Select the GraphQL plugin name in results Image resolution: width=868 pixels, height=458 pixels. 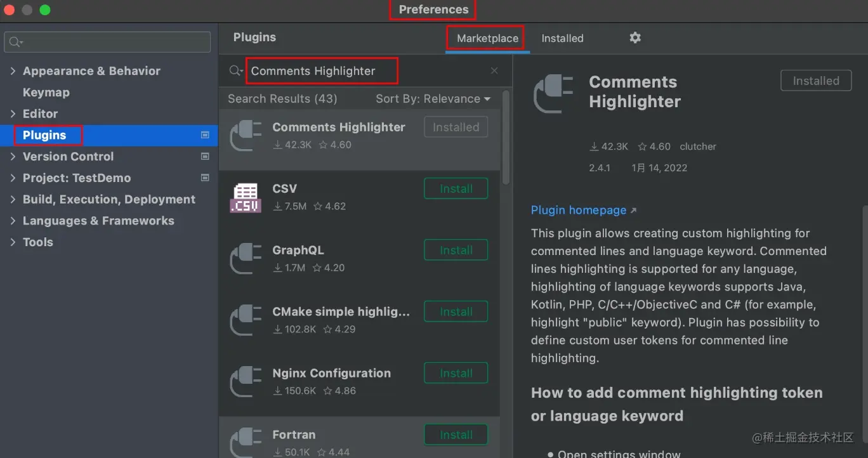pos(298,250)
